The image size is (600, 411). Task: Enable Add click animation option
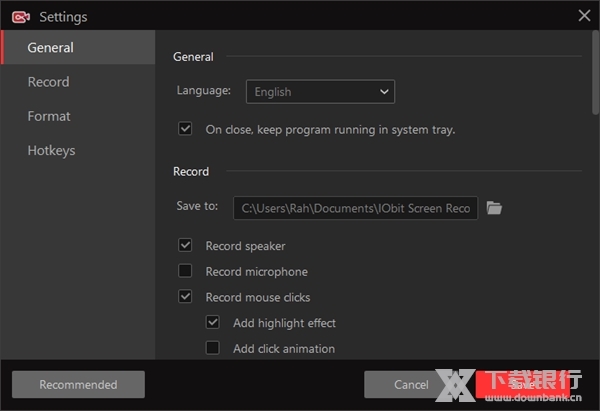point(212,349)
